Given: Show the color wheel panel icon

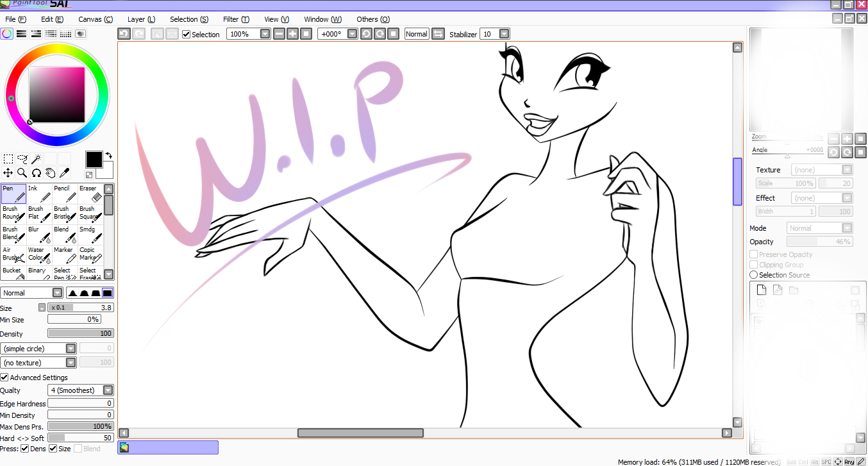Looking at the screenshot, I should [x=7, y=34].
